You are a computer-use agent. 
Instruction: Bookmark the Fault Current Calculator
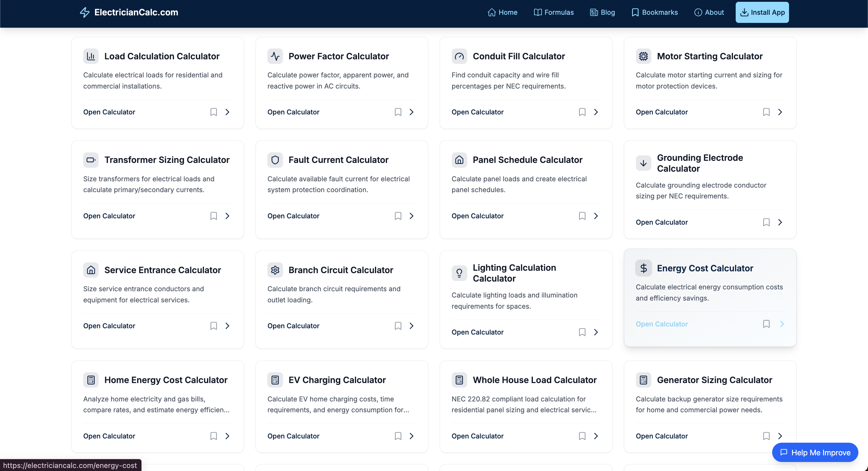(398, 216)
